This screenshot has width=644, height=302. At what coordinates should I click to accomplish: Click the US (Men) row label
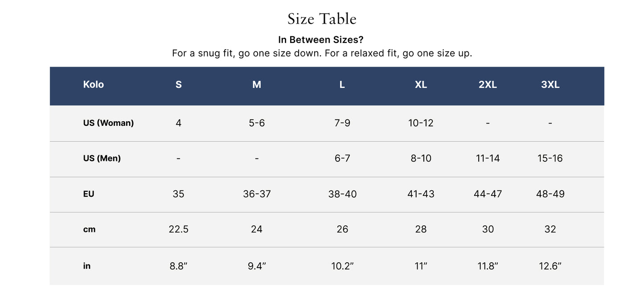click(102, 158)
